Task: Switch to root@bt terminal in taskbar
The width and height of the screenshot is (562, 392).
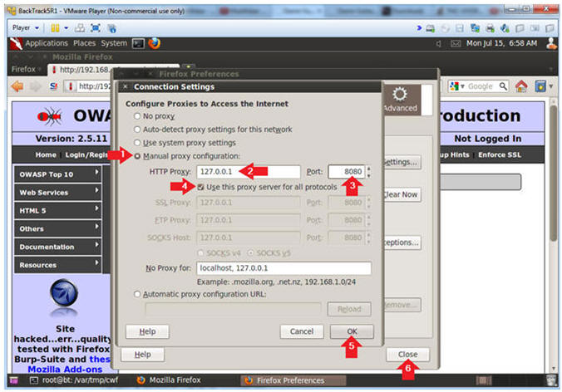Action: pyautogui.click(x=74, y=380)
